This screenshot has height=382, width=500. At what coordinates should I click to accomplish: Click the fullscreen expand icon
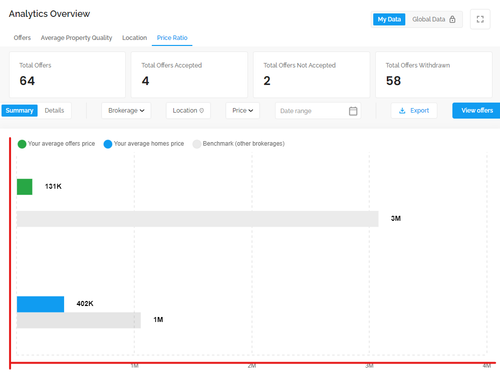click(480, 19)
